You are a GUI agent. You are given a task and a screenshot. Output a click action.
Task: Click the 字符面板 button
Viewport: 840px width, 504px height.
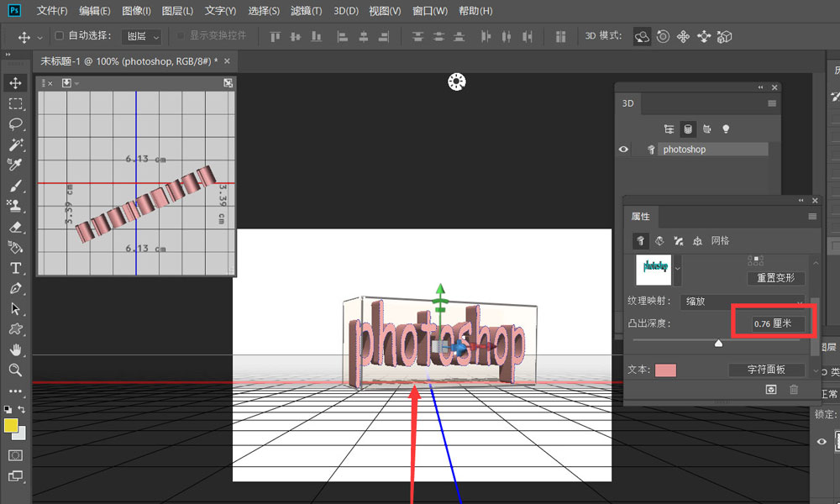pos(766,370)
